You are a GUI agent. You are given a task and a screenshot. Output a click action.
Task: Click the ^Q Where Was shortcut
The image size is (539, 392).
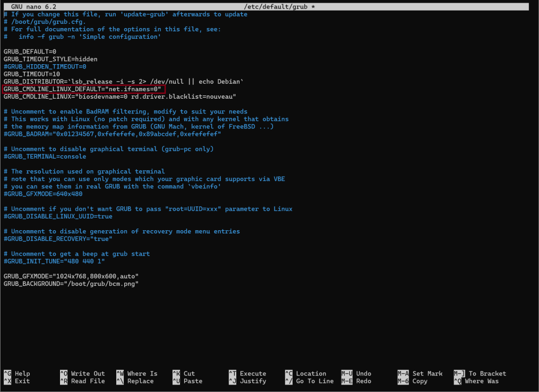(x=476, y=381)
